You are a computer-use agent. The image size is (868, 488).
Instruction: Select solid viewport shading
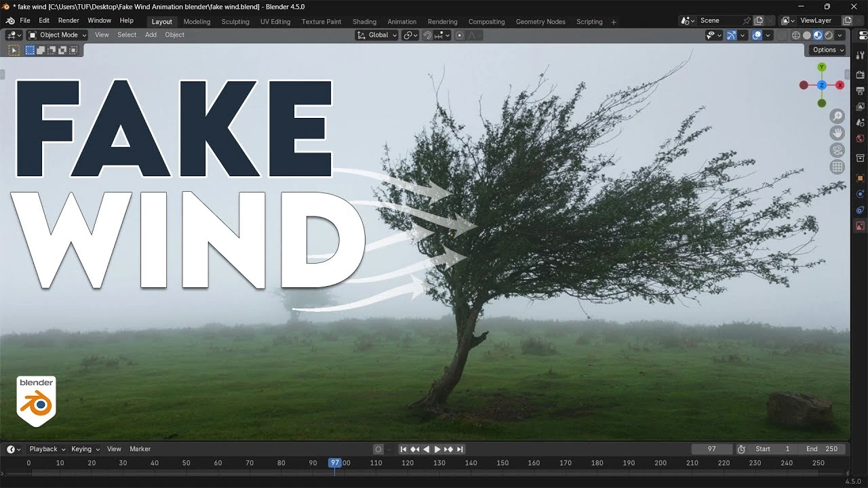tap(807, 35)
